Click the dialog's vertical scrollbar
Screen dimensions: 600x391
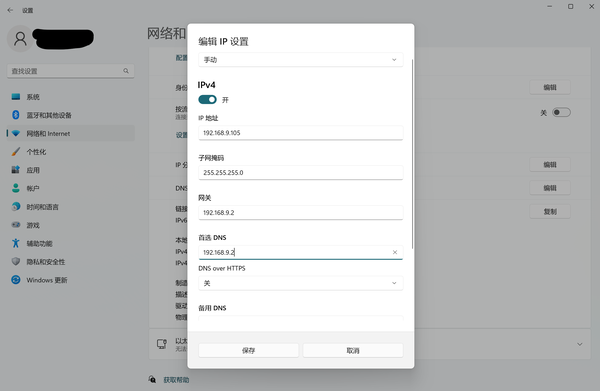[412, 154]
